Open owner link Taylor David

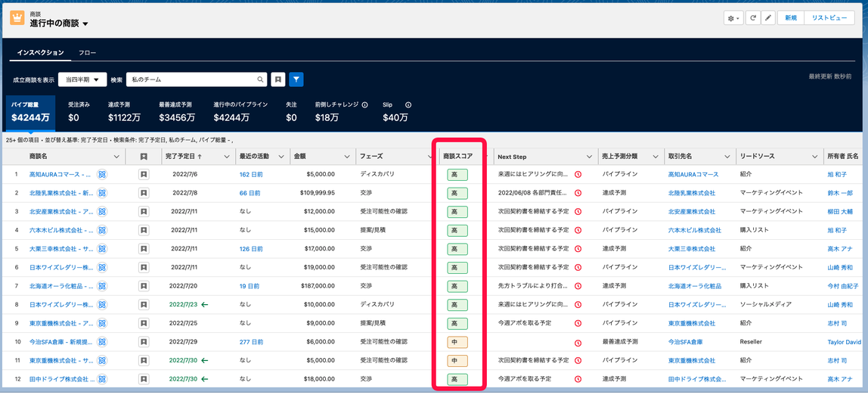click(845, 342)
